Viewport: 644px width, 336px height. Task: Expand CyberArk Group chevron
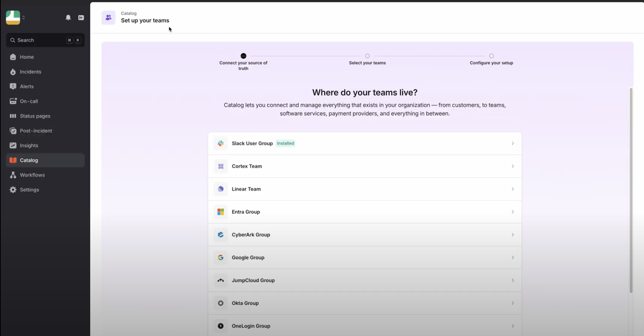point(513,235)
